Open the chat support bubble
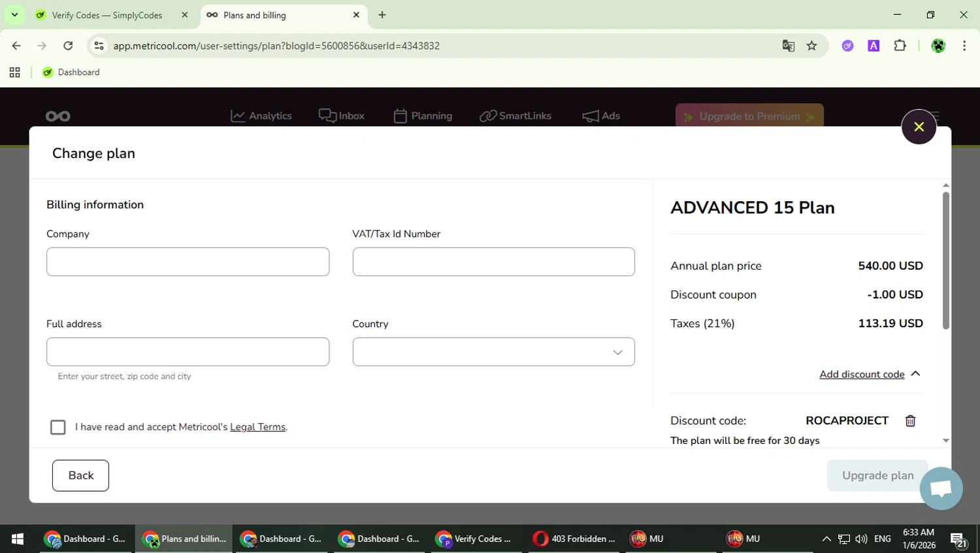Viewport: 980px width, 553px height. [941, 488]
